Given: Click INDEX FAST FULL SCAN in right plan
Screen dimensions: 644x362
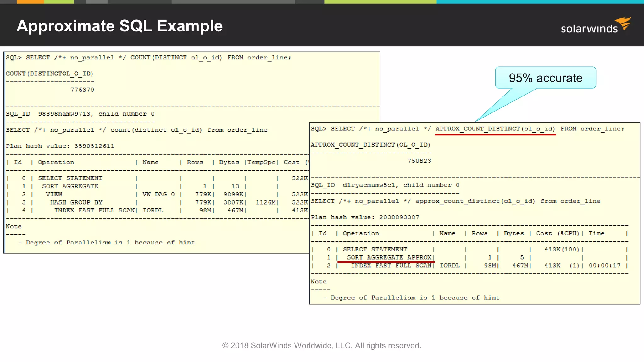Looking at the screenshot, I should [x=391, y=266].
